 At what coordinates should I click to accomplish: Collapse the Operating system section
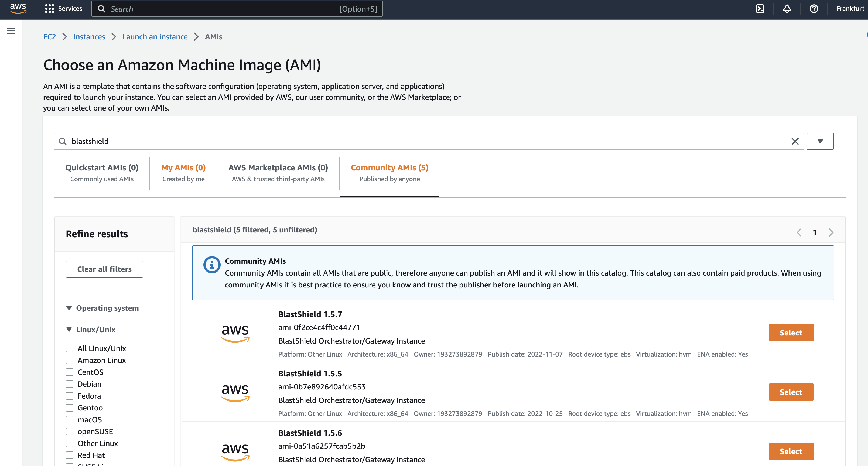[x=69, y=308]
